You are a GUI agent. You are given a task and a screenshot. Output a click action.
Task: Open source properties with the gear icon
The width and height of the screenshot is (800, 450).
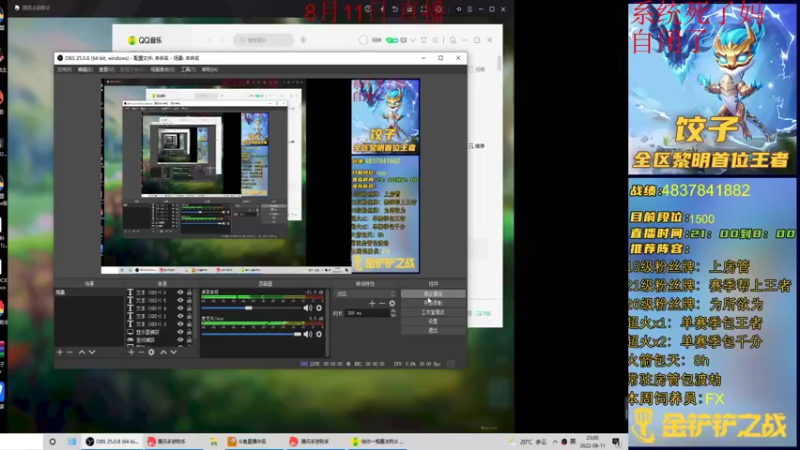click(152, 352)
